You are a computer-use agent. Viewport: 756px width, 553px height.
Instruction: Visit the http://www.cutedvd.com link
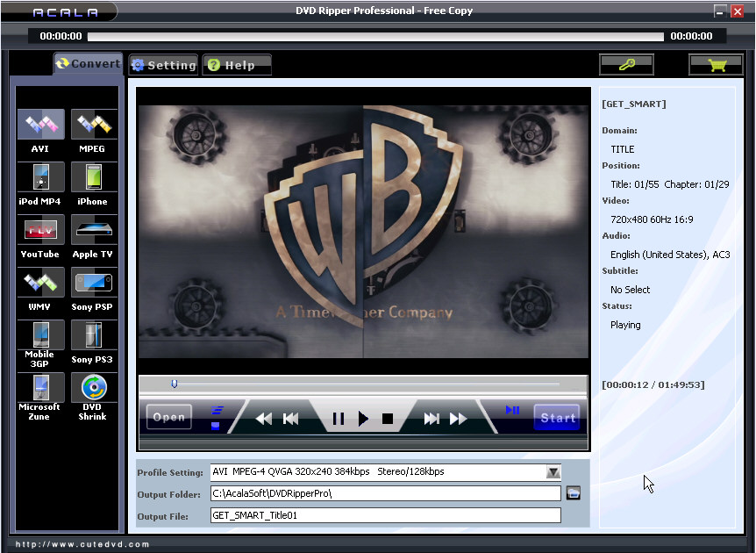82,544
